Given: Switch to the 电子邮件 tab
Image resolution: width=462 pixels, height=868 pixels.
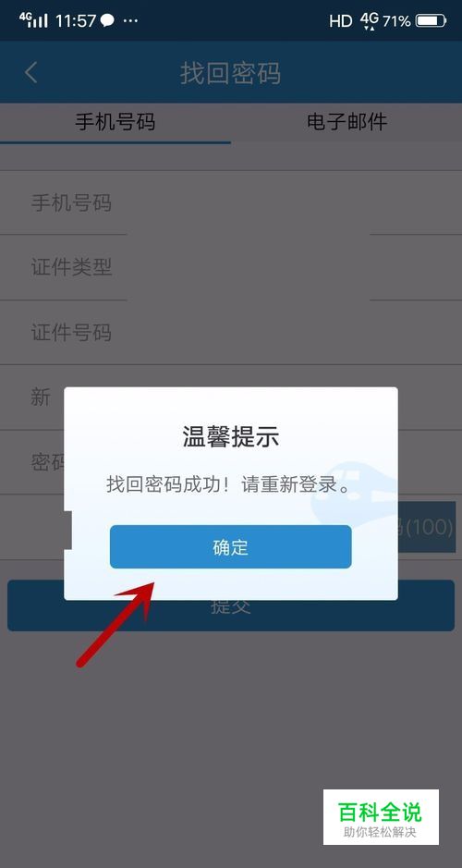Looking at the screenshot, I should [x=346, y=122].
